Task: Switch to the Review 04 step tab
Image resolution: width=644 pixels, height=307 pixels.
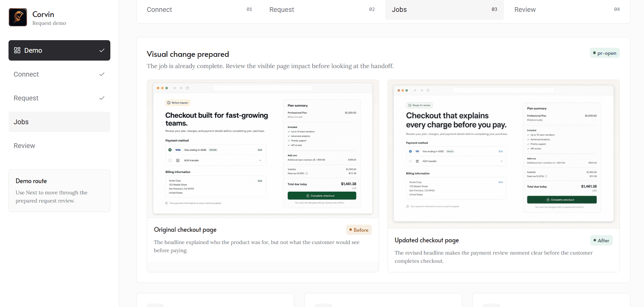Action: 567,10
